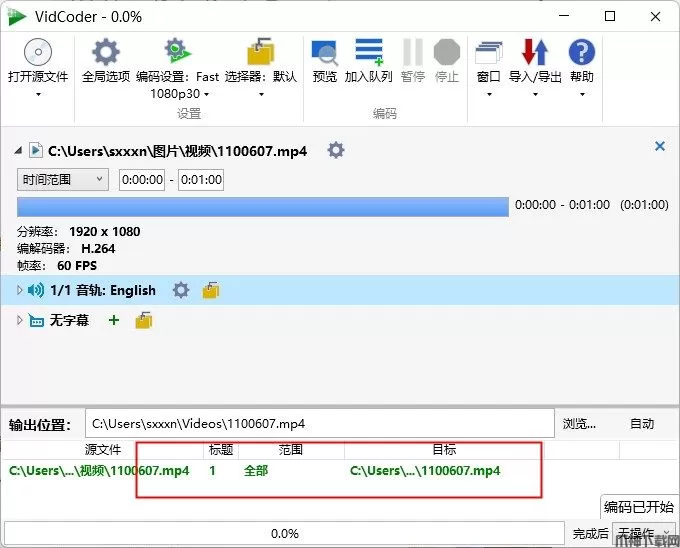Click the Range (范围) column header

[x=291, y=450]
